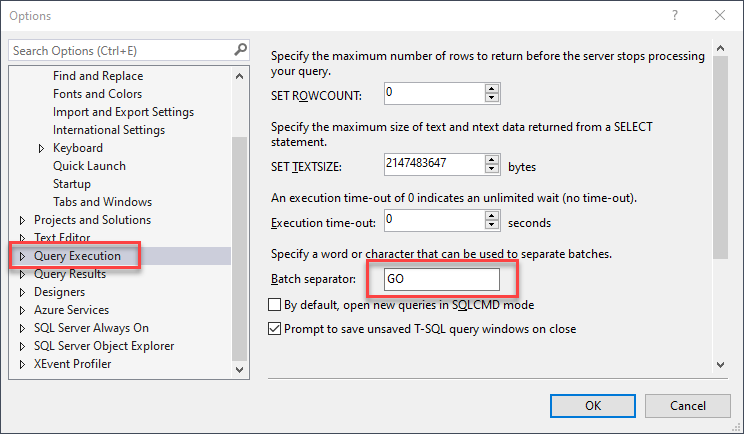Click the Cancel button
Viewport: 744px width, 434px height.
688,405
